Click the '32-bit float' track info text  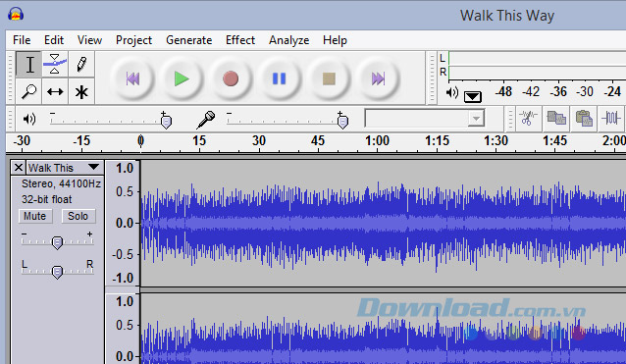[47, 199]
